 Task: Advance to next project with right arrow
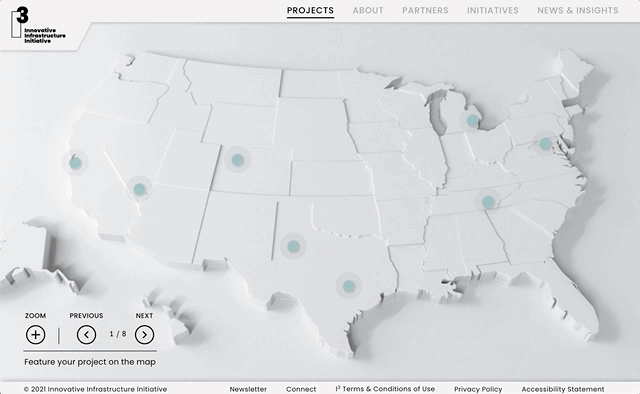144,335
